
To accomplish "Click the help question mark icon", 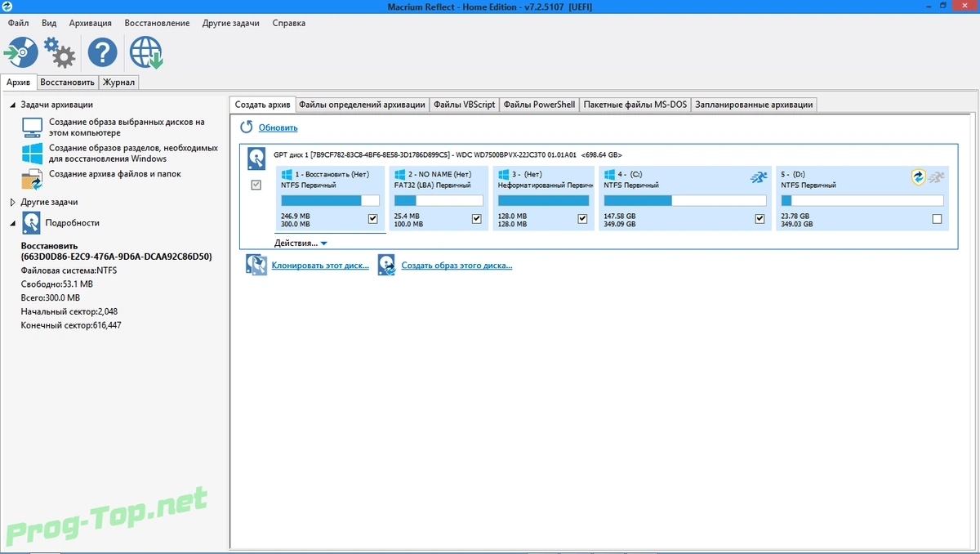I will [x=102, y=53].
